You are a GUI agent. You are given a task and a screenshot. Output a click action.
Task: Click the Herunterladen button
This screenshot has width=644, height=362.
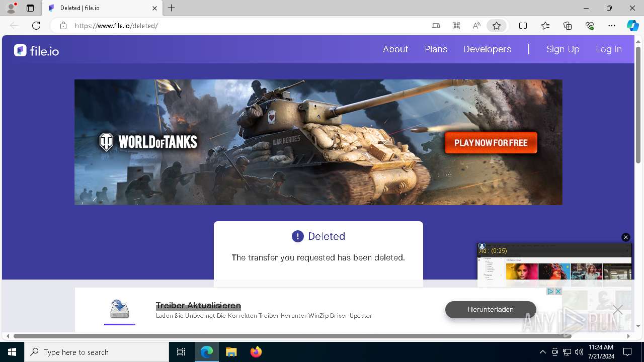(x=491, y=309)
